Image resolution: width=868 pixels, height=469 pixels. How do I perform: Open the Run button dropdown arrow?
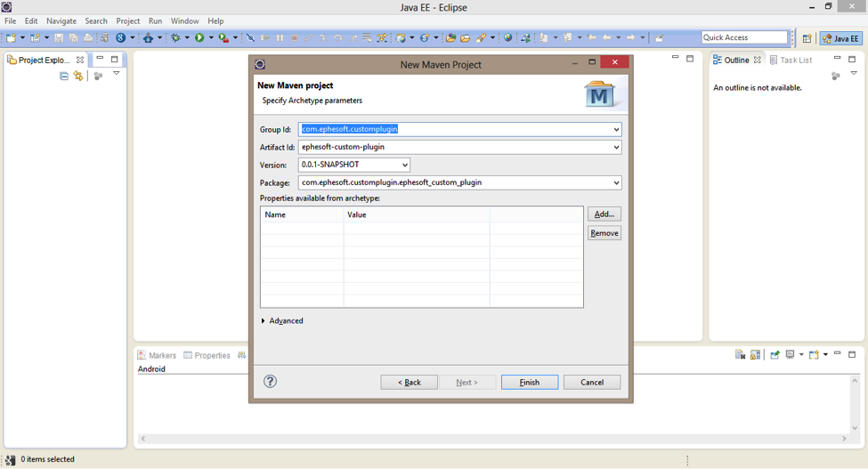coord(211,37)
